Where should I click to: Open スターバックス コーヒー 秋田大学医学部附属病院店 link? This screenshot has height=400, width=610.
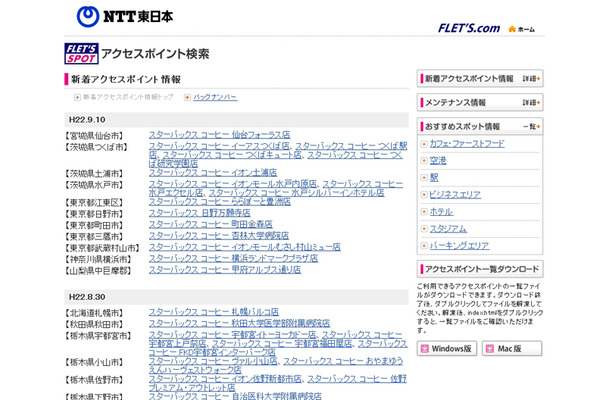click(239, 323)
